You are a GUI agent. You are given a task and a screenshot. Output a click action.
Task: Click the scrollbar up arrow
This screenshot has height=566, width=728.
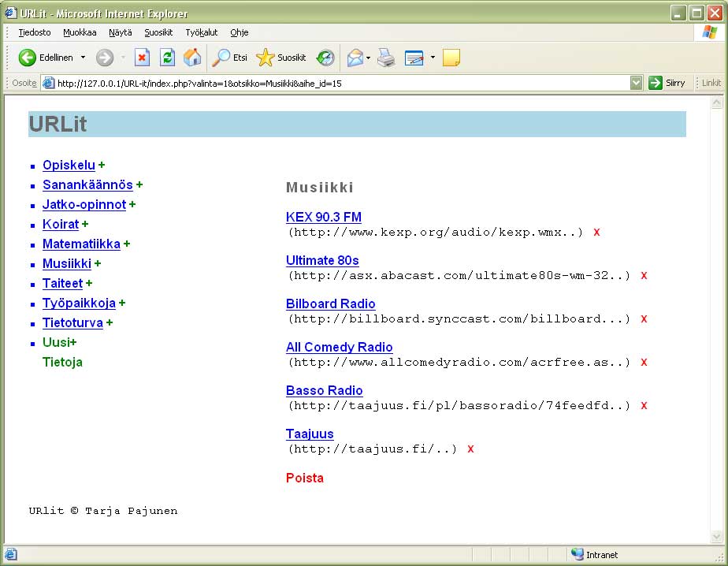tap(717, 102)
